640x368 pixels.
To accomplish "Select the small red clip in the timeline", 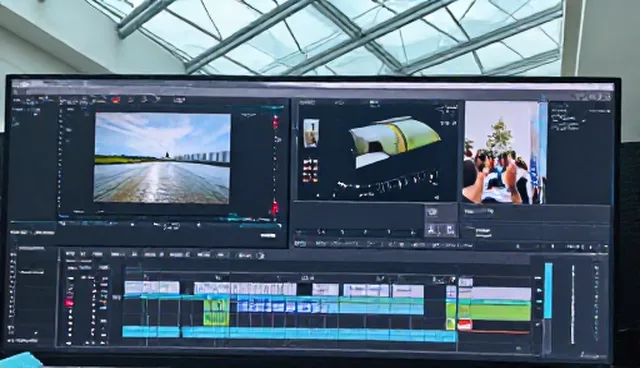I will [x=465, y=325].
